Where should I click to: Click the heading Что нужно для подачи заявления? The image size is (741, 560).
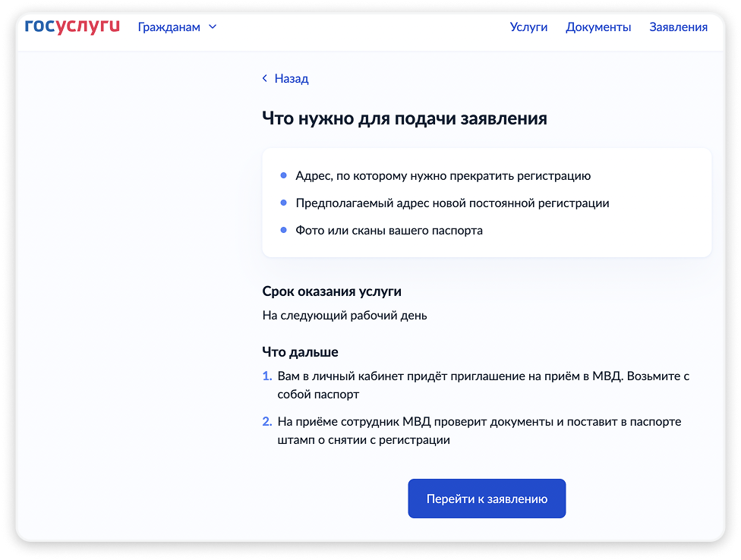(x=404, y=119)
